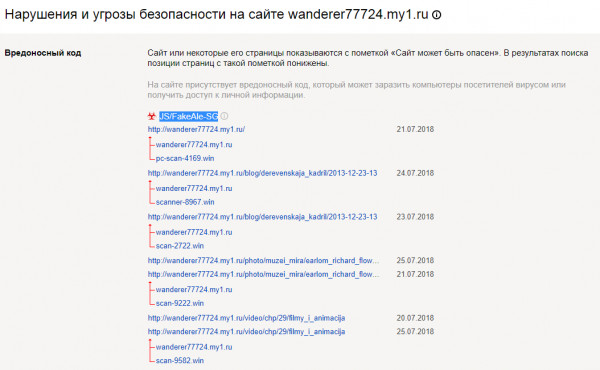600x370 pixels.
Task: Open derevenskaja_kadril blog link dated 24.07.2018
Action: coord(262,173)
